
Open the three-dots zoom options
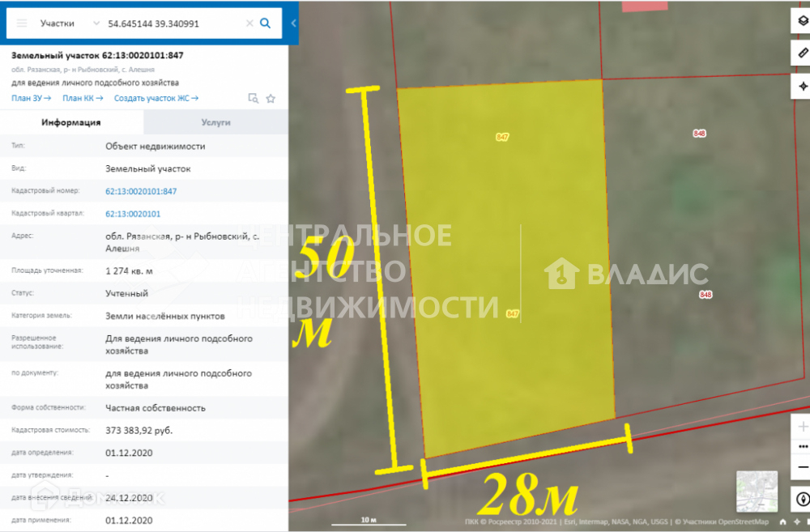[x=803, y=447]
